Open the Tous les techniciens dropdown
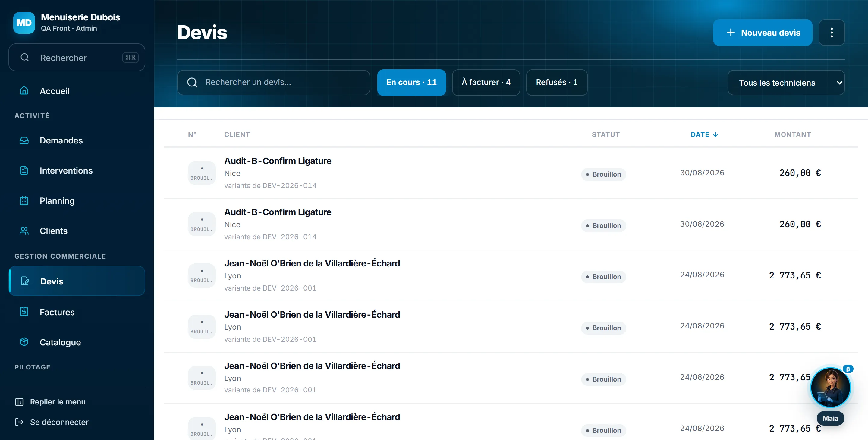This screenshot has height=440, width=868. pos(786,83)
